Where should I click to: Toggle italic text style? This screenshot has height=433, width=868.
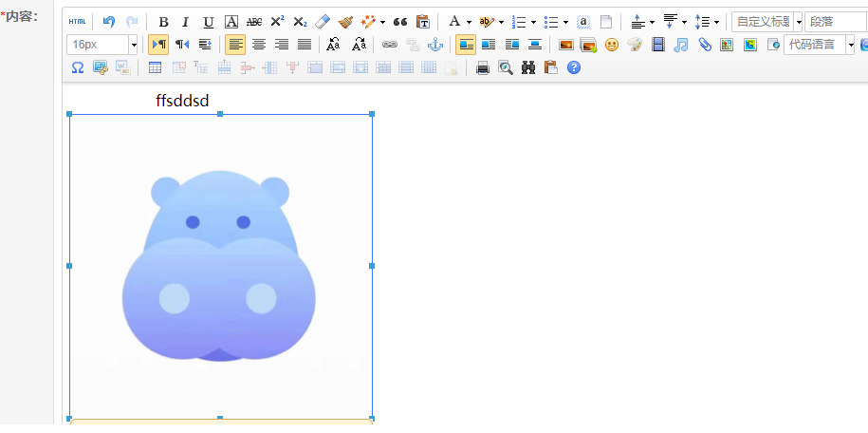[x=186, y=21]
